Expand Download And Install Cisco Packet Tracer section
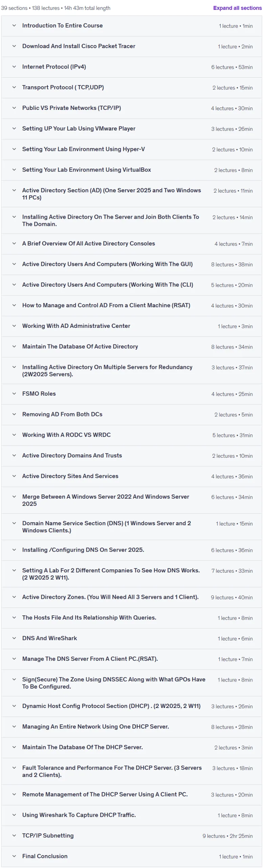Viewport: 263px width, 868px height. coord(131,46)
